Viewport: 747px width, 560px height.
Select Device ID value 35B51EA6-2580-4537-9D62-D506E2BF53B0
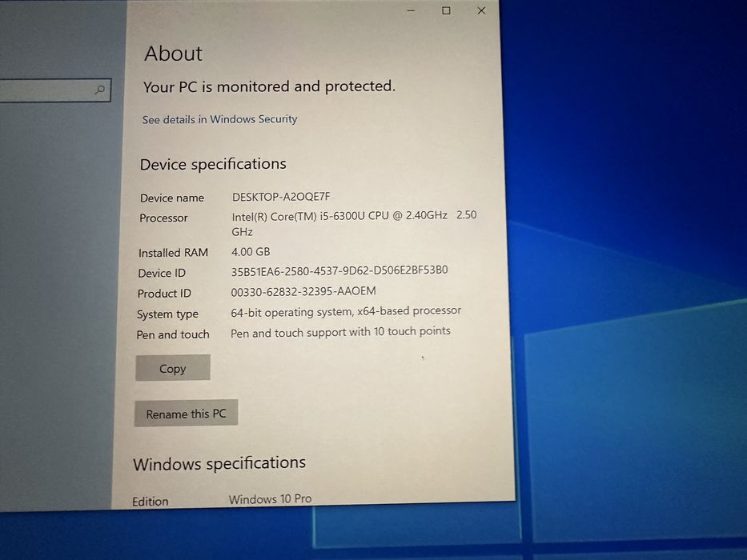click(x=339, y=270)
